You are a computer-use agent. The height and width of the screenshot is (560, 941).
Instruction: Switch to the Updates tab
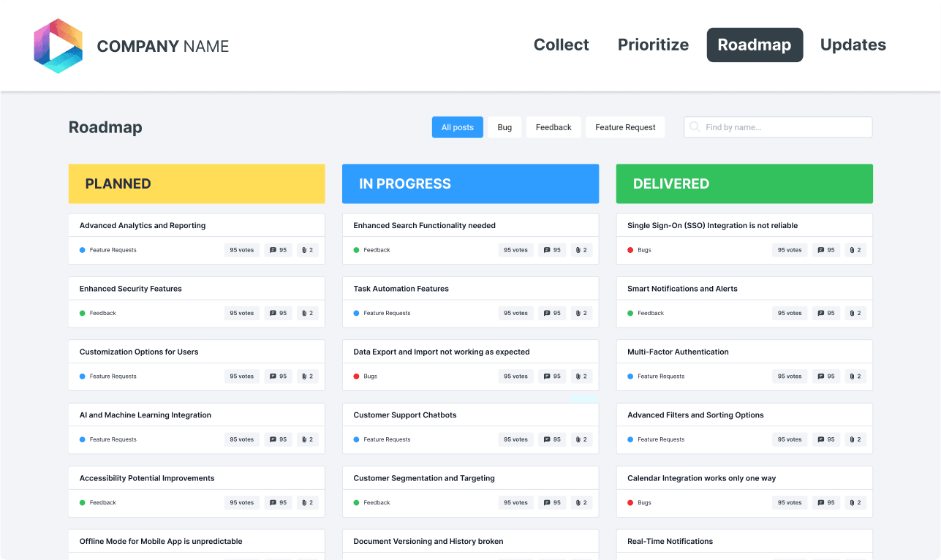(x=853, y=45)
